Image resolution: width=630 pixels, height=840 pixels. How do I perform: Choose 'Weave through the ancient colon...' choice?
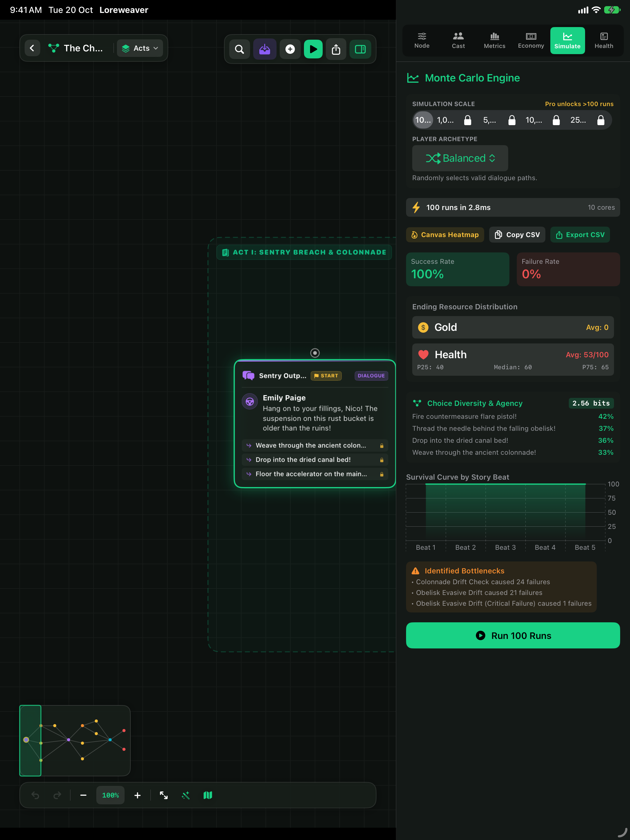pos(315,446)
